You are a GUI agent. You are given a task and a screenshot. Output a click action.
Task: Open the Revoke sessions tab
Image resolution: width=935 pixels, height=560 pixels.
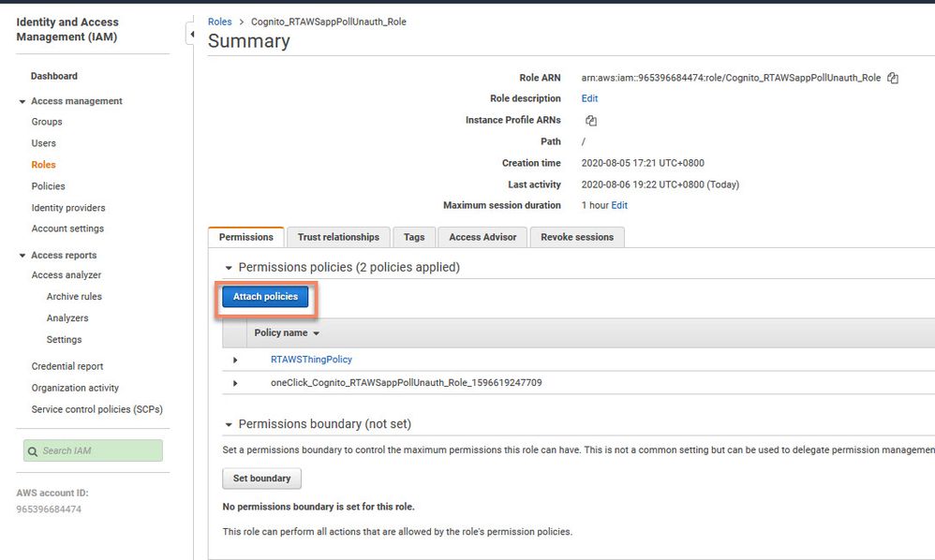click(x=577, y=237)
